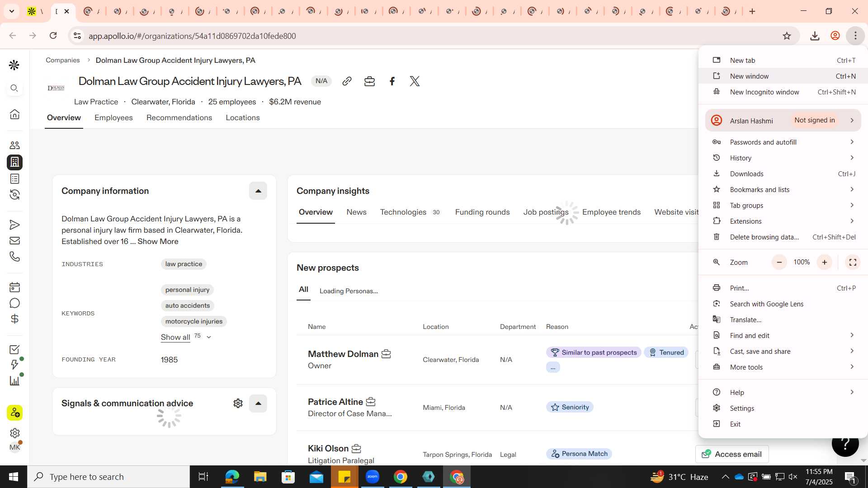Expand Passwords and autofill submenu
Screen dimensions: 868x488
click(783, 142)
